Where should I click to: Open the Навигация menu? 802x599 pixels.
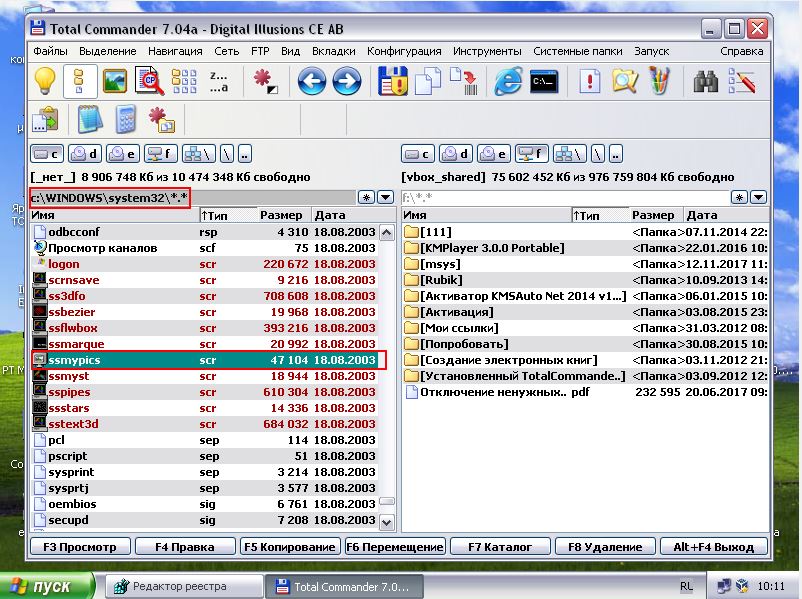click(x=175, y=51)
